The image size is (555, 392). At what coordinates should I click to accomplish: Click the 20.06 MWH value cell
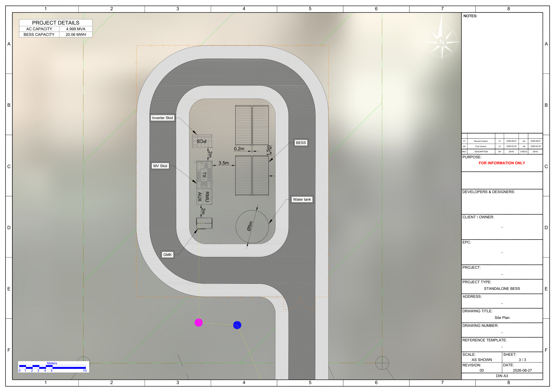click(76, 34)
